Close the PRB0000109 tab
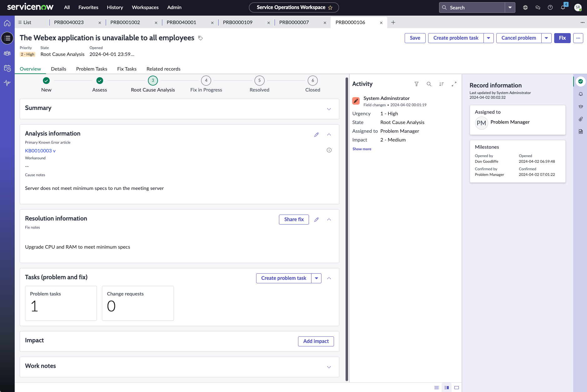This screenshot has width=587, height=392. (269, 23)
